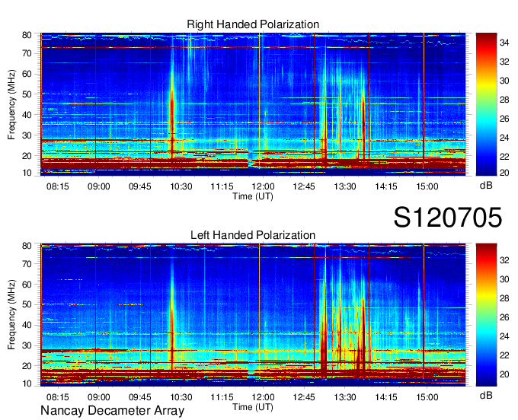Click the 10:30 tick under right-handed plot

pyautogui.click(x=181, y=186)
